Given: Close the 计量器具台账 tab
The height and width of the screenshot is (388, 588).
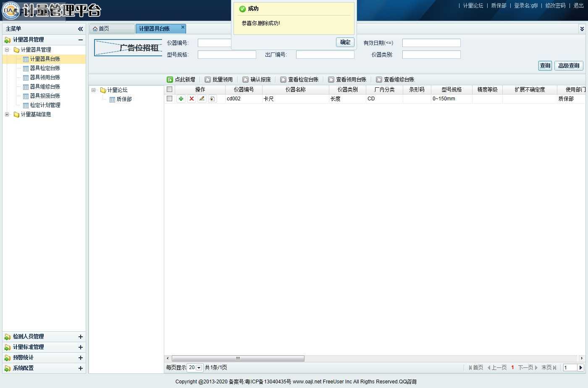Looking at the screenshot, I should (x=183, y=27).
